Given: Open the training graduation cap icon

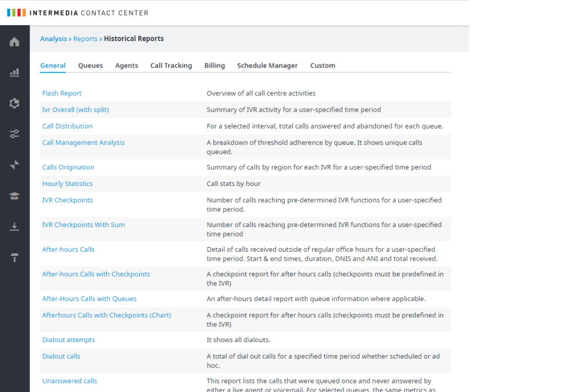Looking at the screenshot, I should tap(14, 195).
